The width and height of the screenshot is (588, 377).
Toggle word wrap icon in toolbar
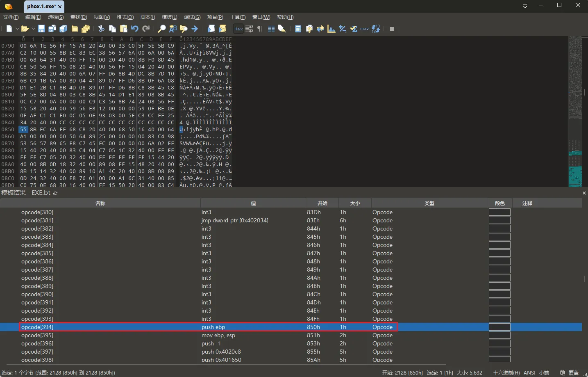(x=249, y=29)
